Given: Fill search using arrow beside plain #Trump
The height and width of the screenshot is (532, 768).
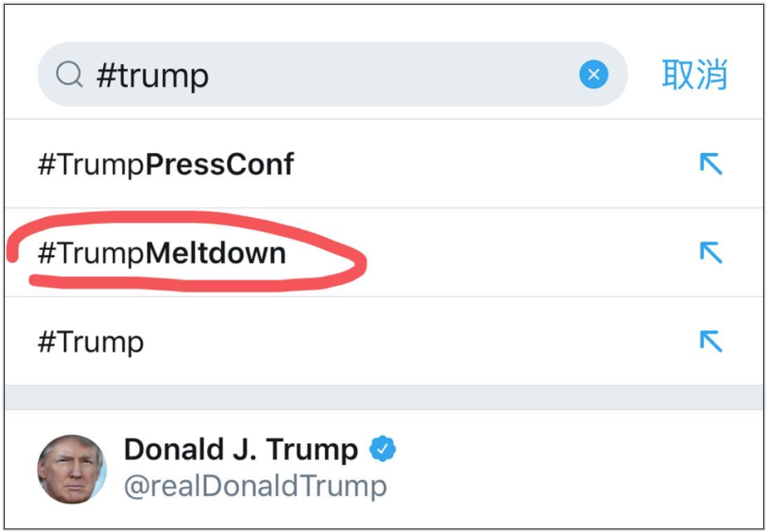Looking at the screenshot, I should (710, 341).
